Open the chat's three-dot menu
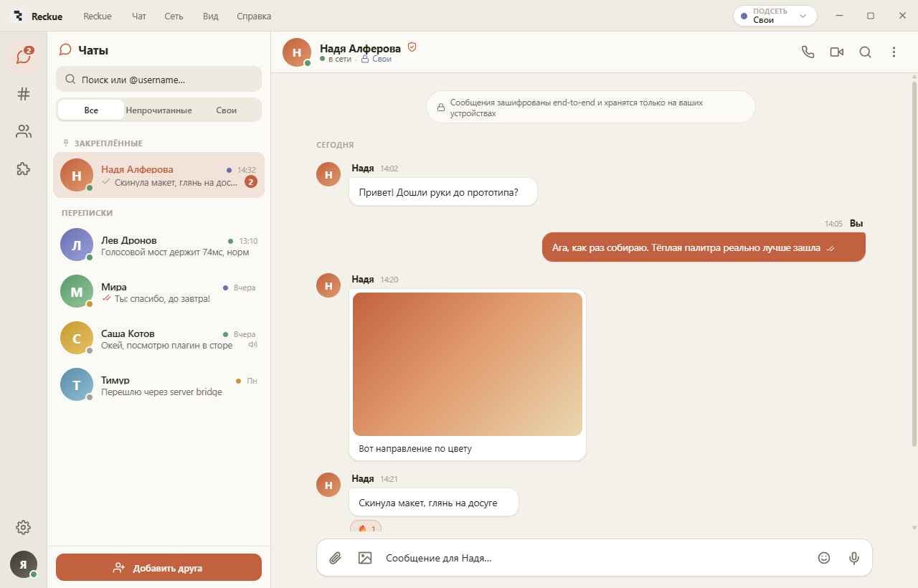Image resolution: width=918 pixels, height=588 pixels. tap(894, 52)
